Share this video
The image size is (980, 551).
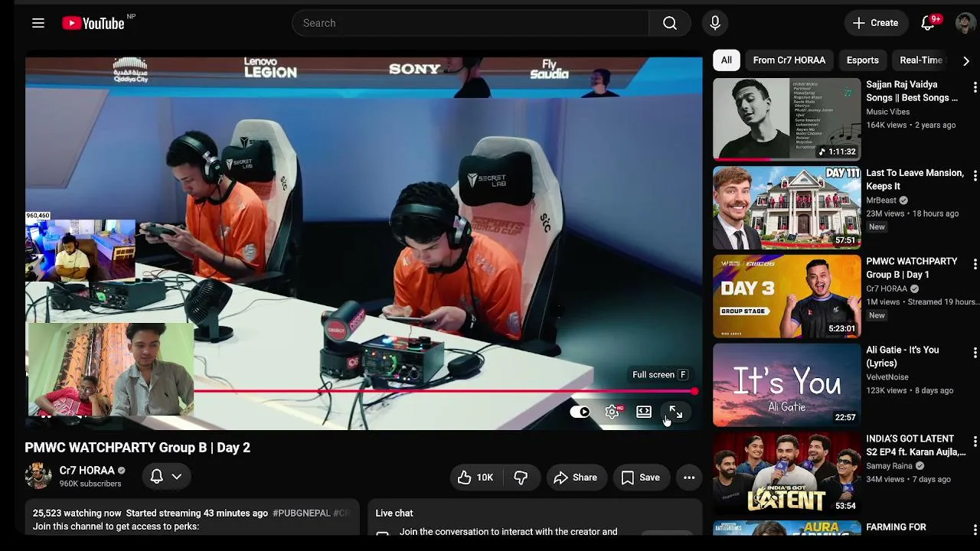coord(575,478)
